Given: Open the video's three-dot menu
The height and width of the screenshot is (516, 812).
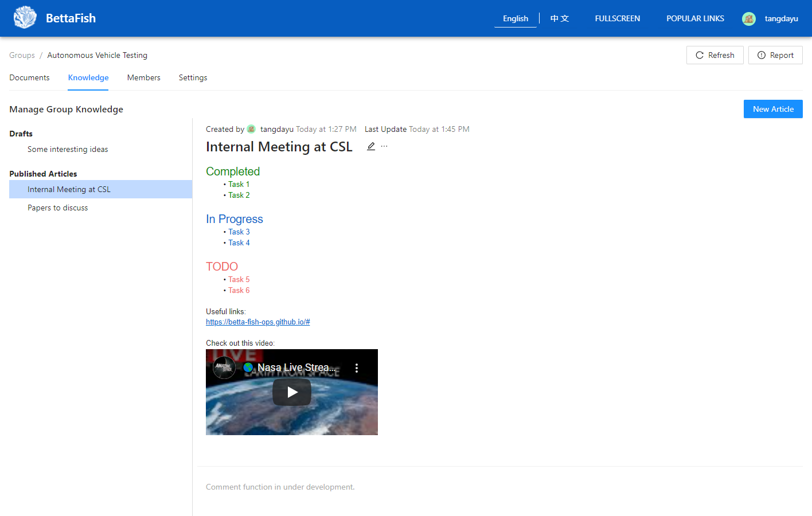Looking at the screenshot, I should click(x=357, y=368).
